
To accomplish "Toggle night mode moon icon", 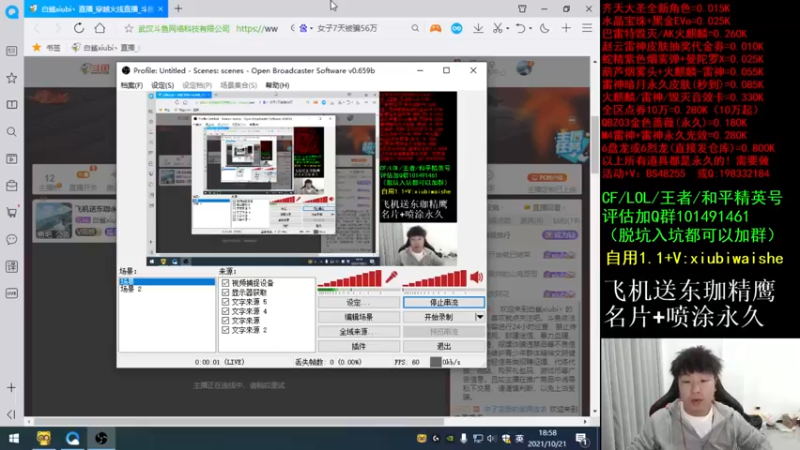I will (x=544, y=29).
